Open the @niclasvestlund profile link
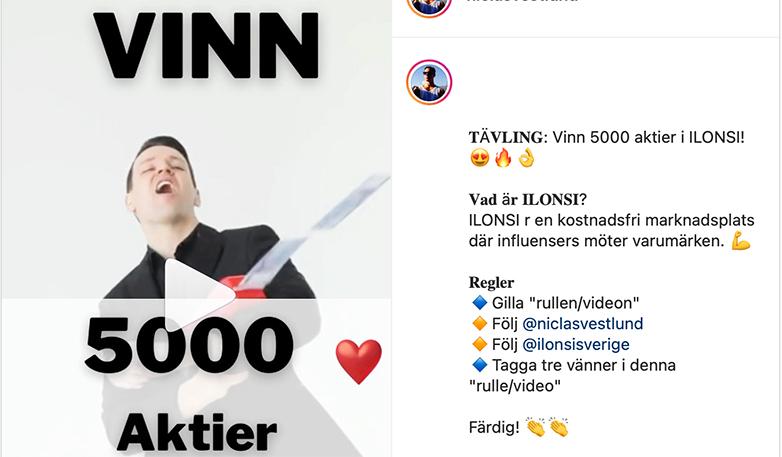782x457 pixels. coord(583,323)
